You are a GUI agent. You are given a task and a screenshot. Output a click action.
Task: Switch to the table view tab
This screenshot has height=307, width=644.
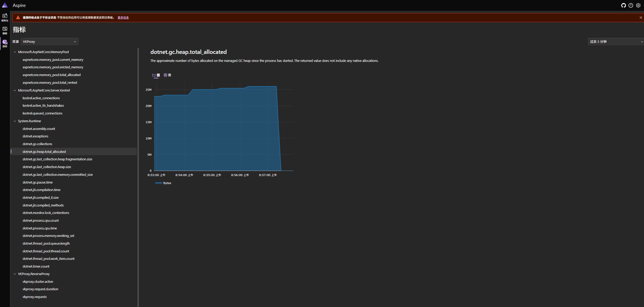point(167,75)
